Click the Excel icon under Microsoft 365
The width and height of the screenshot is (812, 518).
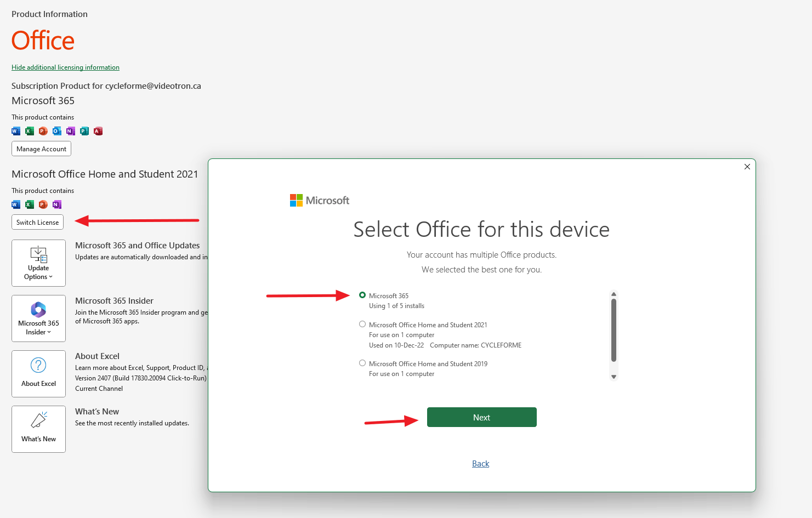coord(30,131)
